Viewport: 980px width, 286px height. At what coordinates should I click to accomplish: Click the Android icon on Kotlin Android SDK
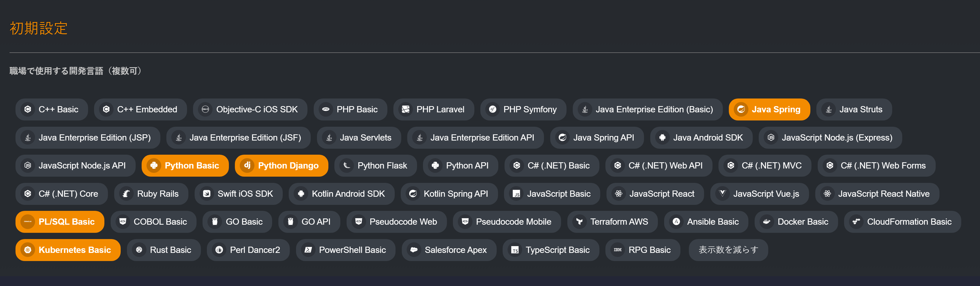click(x=301, y=194)
